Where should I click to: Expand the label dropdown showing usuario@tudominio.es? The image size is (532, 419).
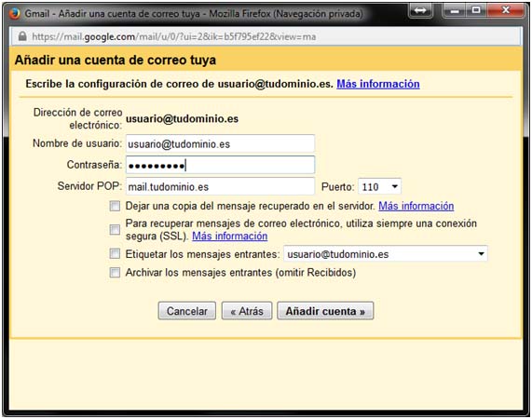386,254
